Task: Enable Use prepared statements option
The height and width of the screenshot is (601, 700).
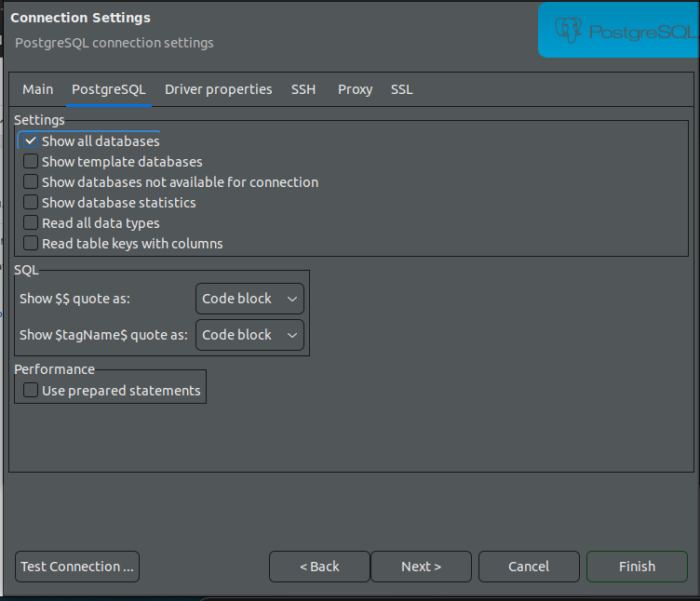Action: pyautogui.click(x=31, y=391)
